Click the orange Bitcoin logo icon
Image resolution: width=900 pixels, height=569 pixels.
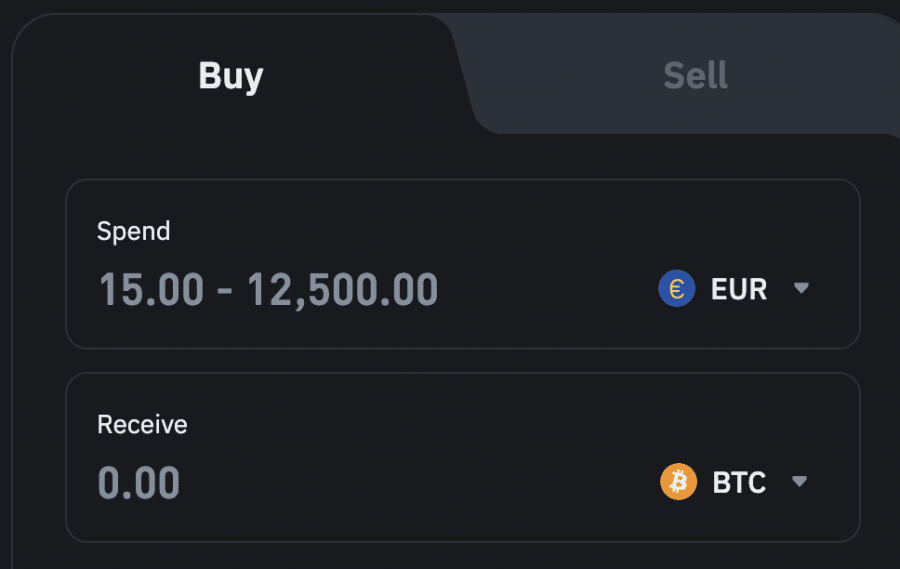679,483
